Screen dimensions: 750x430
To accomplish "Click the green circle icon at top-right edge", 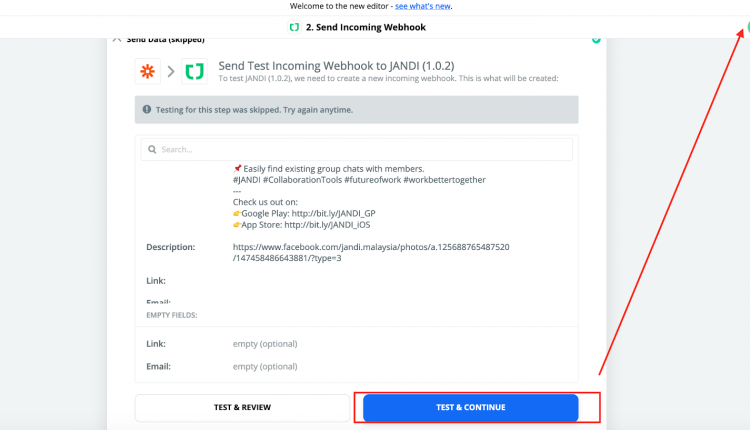I will tap(747, 27).
